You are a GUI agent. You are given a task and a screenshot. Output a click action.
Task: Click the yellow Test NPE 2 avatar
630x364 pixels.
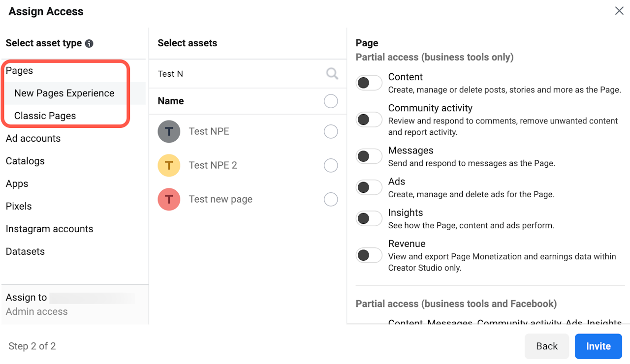pyautogui.click(x=169, y=165)
